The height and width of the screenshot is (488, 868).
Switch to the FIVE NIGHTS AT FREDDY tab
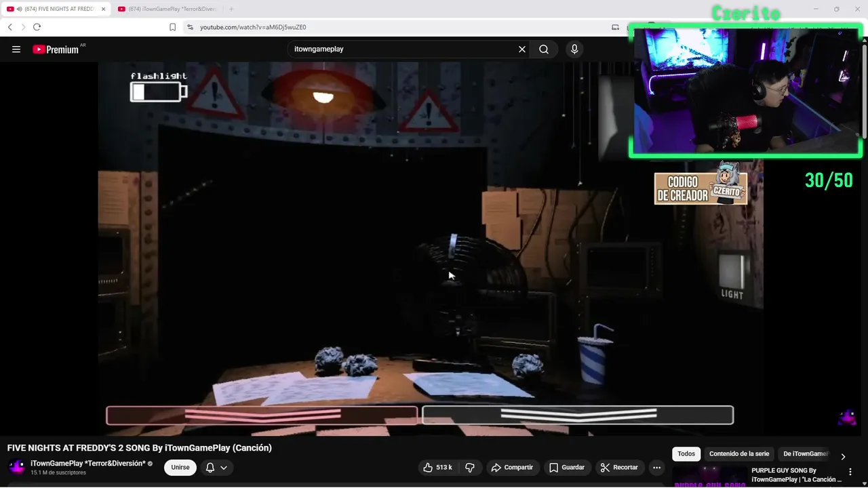click(57, 9)
